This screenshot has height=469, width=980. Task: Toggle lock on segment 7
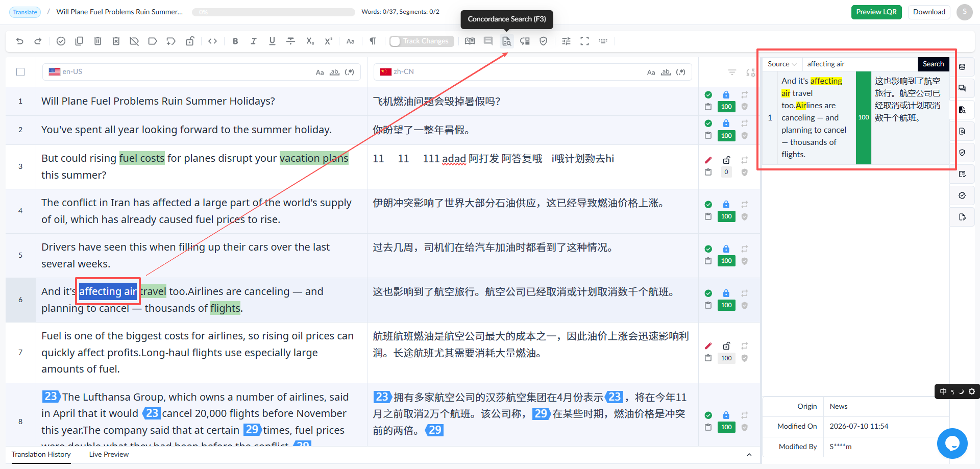click(x=726, y=346)
